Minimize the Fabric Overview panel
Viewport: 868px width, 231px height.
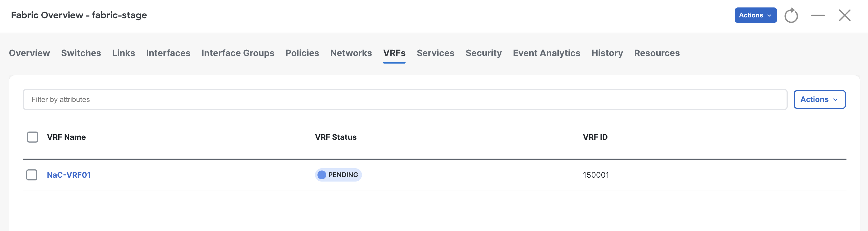[818, 15]
